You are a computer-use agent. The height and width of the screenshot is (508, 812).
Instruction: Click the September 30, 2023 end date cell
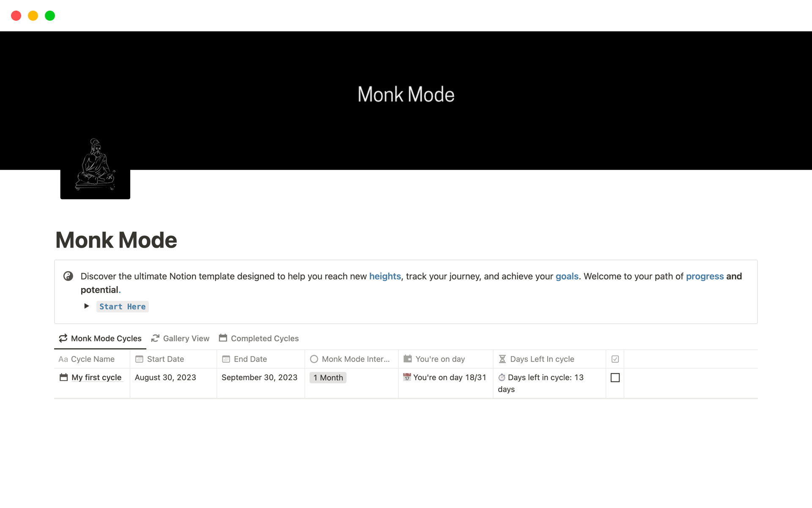(x=259, y=377)
